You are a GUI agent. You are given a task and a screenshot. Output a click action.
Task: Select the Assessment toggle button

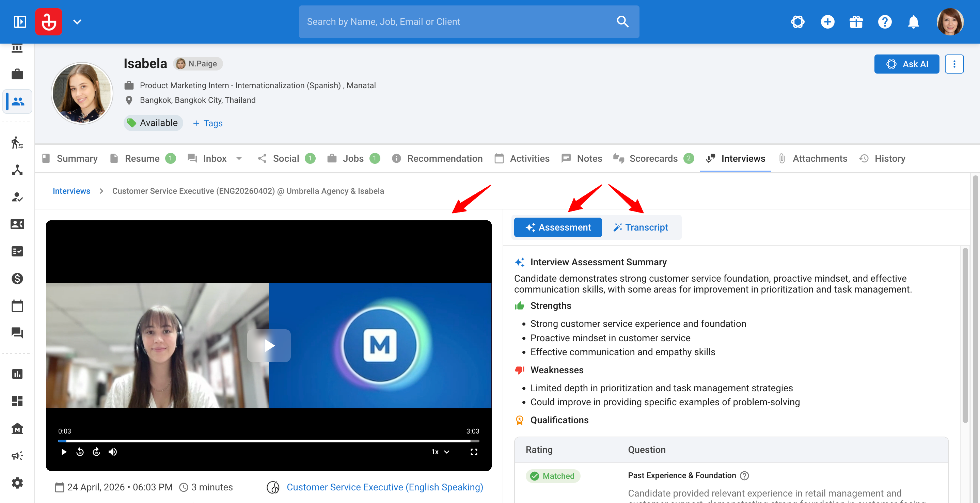pyautogui.click(x=558, y=227)
